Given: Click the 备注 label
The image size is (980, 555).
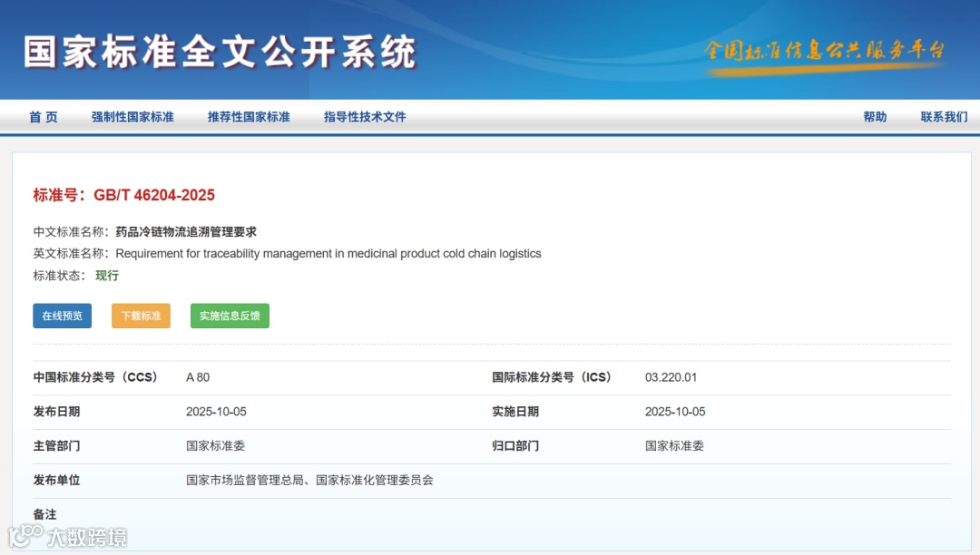Looking at the screenshot, I should [x=45, y=515].
